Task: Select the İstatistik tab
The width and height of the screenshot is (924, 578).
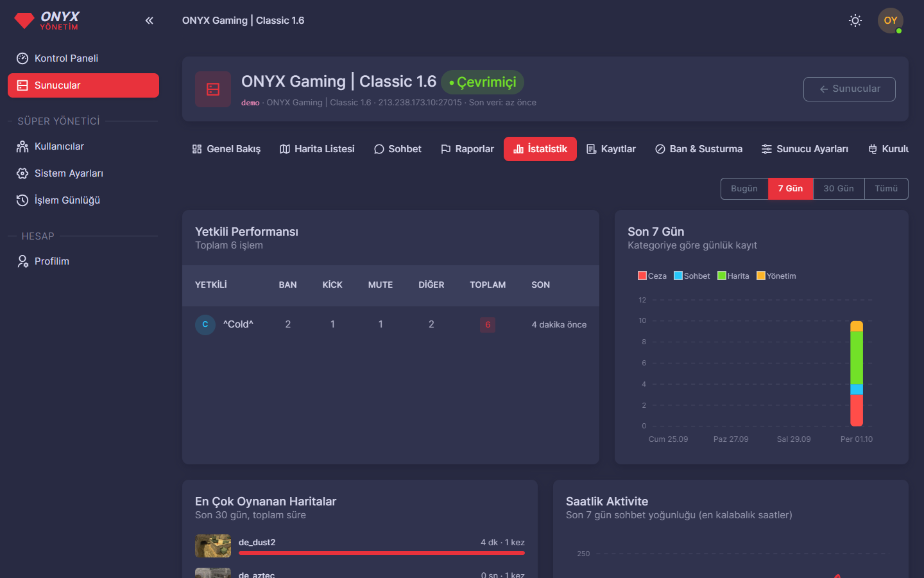Action: (x=540, y=149)
